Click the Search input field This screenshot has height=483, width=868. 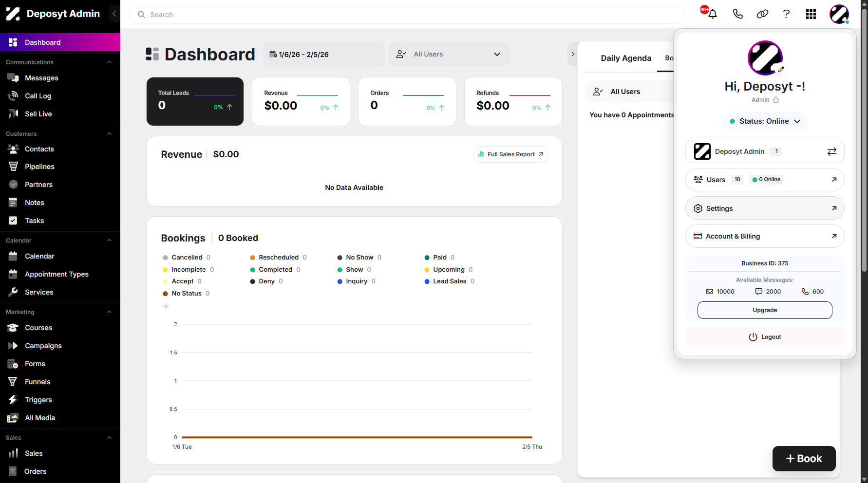[x=406, y=15]
